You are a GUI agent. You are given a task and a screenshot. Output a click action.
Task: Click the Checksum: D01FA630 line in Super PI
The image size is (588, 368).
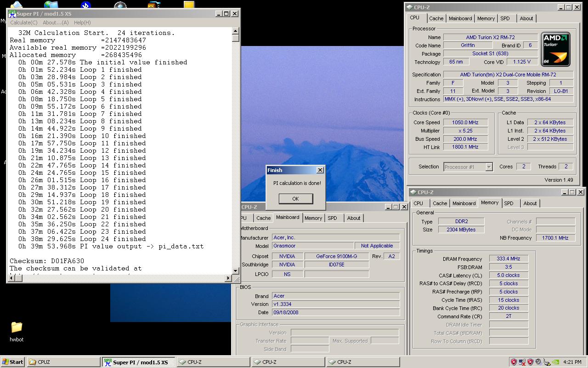click(x=47, y=261)
